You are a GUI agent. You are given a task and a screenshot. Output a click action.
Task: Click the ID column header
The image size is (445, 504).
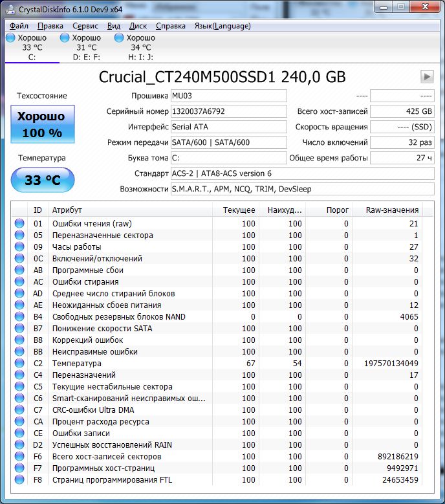click(38, 210)
